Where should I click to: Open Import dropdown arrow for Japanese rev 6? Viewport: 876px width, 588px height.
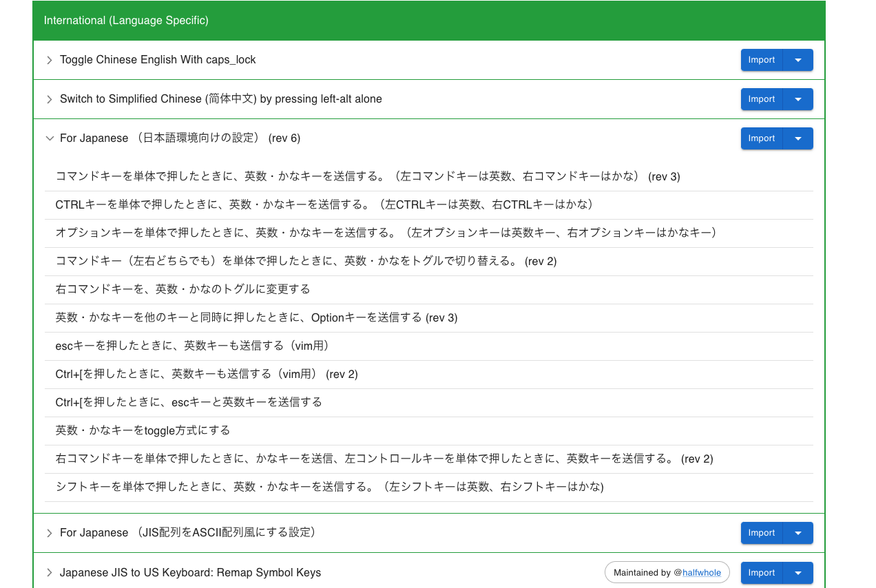point(798,138)
